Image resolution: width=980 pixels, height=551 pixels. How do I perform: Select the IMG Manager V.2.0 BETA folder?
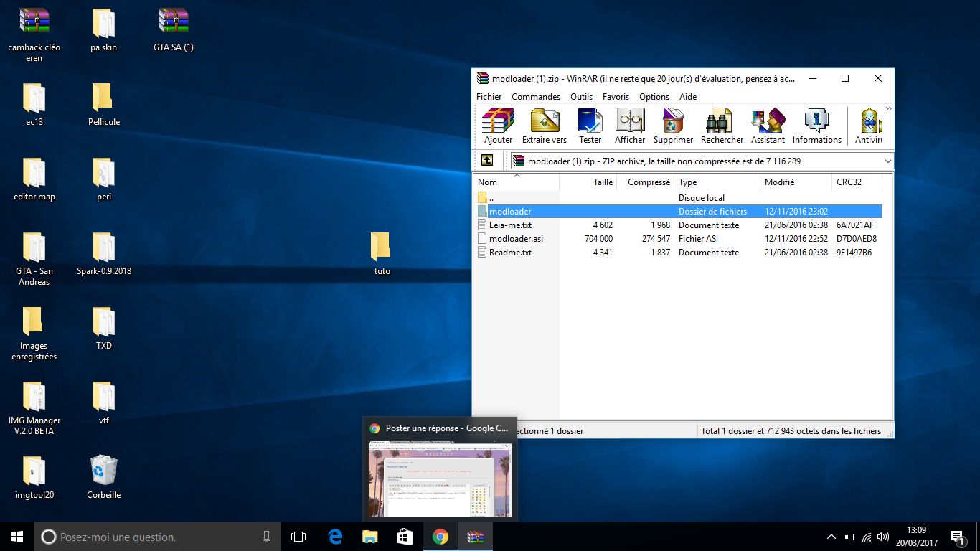tap(34, 408)
